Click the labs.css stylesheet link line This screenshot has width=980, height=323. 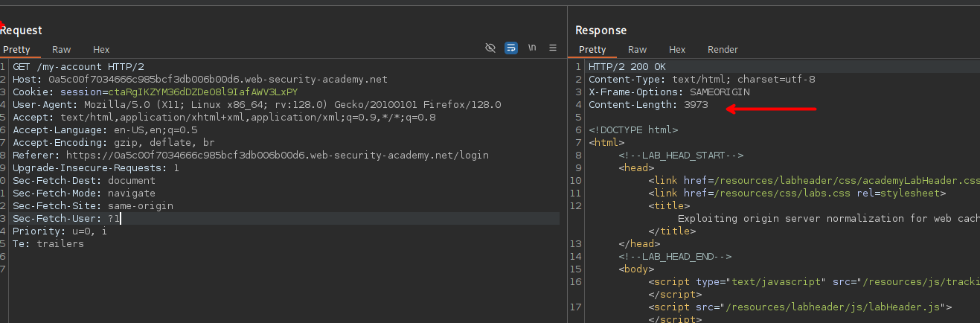click(796, 193)
